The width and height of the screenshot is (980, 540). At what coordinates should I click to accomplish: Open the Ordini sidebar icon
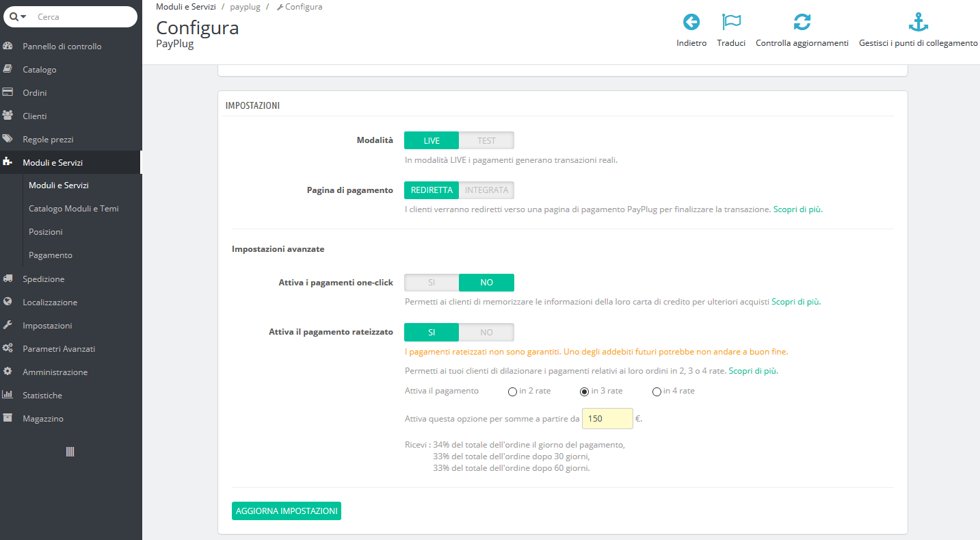[8, 92]
